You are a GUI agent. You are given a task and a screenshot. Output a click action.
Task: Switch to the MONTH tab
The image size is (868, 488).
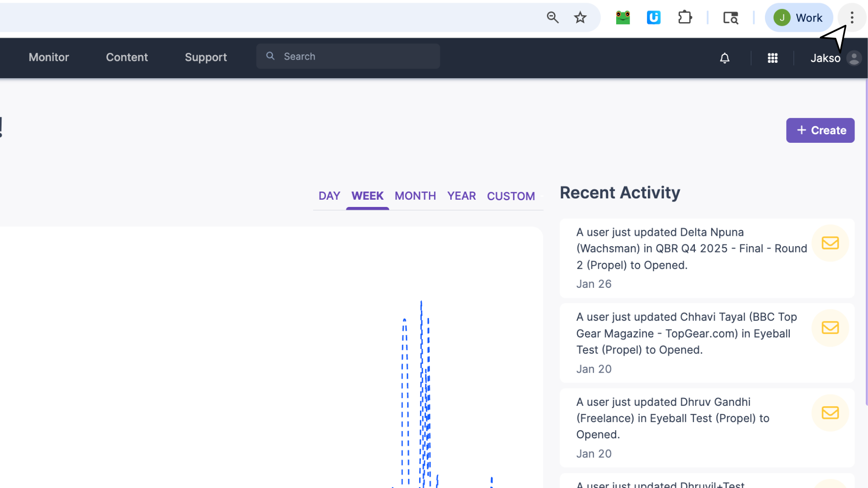415,196
